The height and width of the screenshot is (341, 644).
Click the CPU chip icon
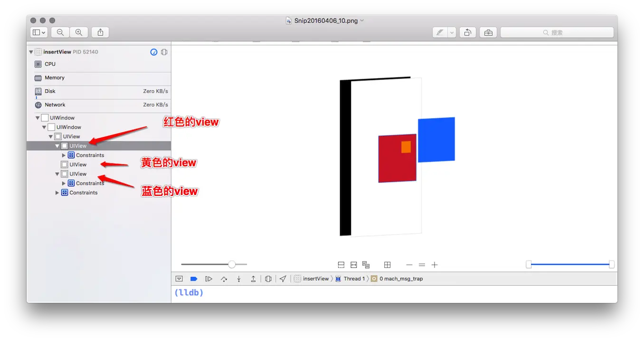pyautogui.click(x=38, y=64)
